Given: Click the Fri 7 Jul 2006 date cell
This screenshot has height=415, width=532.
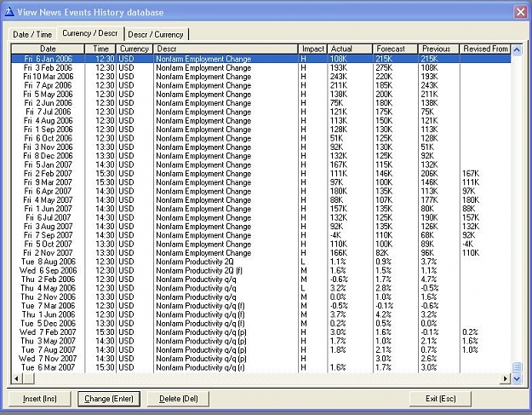Looking at the screenshot, I should [x=48, y=112].
